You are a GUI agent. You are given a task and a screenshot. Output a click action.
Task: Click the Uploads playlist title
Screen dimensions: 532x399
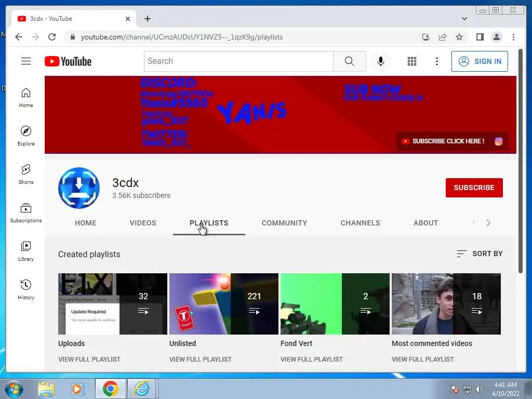[71, 343]
